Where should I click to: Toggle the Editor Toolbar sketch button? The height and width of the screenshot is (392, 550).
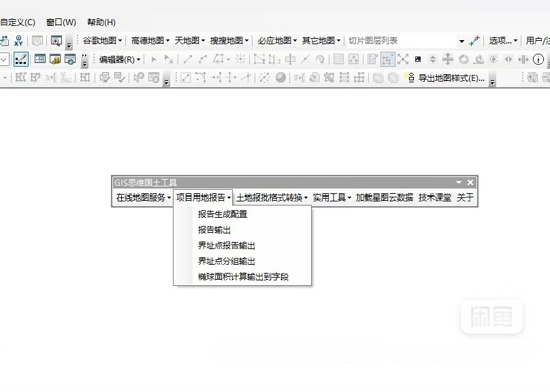point(21,59)
